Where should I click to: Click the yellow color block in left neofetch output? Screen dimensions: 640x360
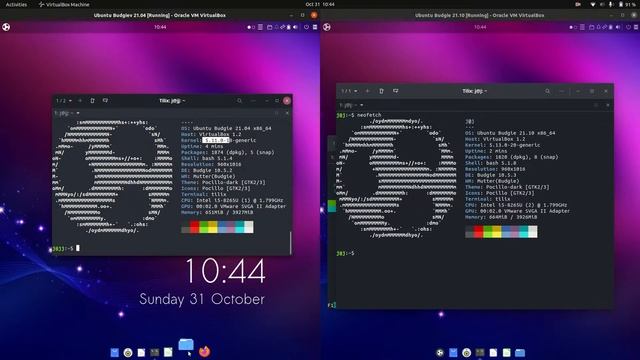point(213,227)
